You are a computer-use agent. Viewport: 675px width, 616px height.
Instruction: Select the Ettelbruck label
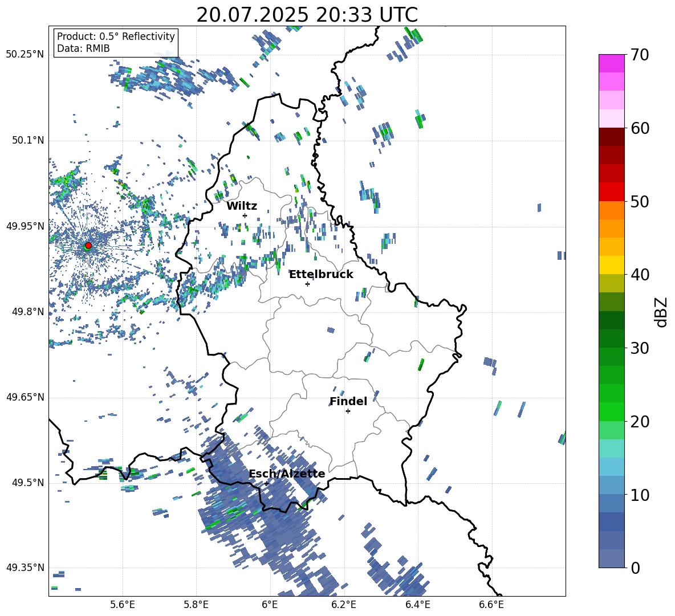[321, 275]
